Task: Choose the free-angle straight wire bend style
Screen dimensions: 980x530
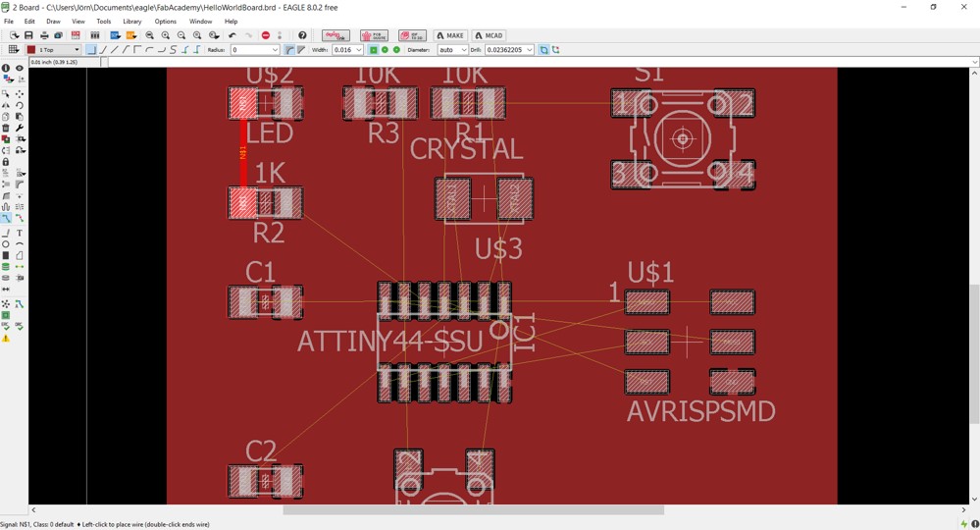Action: [x=115, y=49]
